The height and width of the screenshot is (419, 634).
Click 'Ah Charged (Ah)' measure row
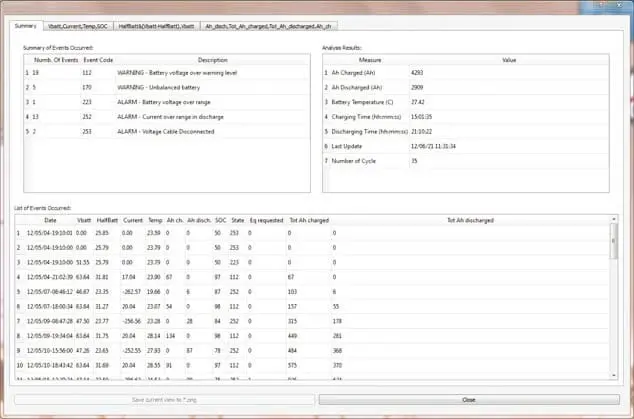coord(466,73)
